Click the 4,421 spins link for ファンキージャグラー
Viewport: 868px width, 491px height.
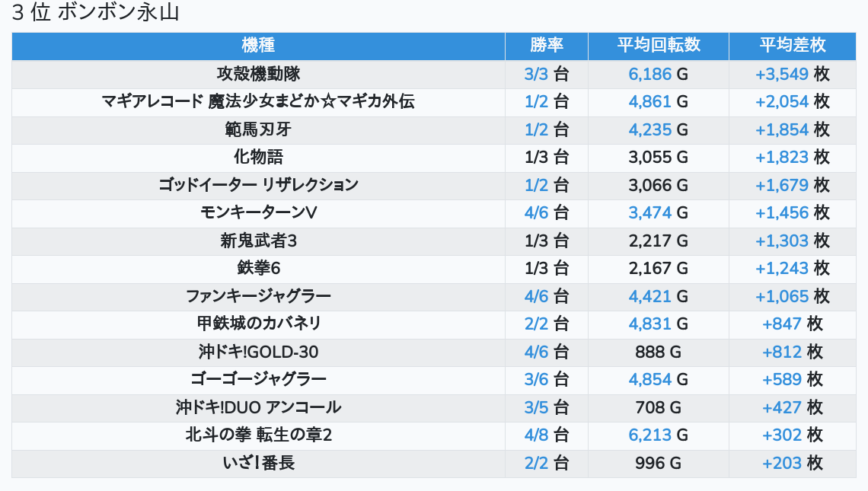(650, 295)
